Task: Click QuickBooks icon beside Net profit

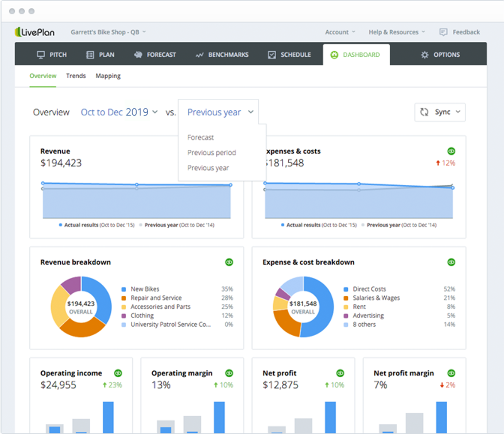Action: point(340,373)
